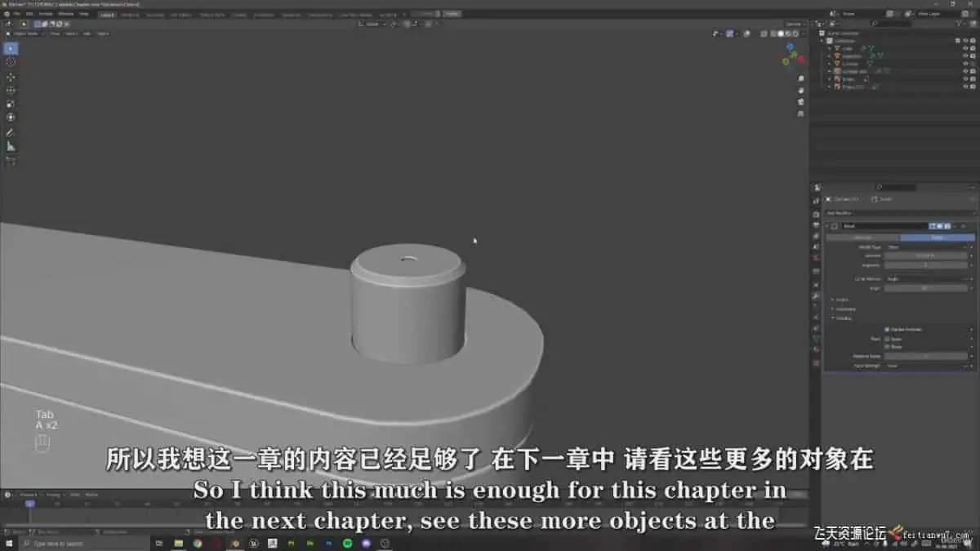Select the Rotate tool
Image resolution: width=980 pixels, height=551 pixels.
click(11, 90)
